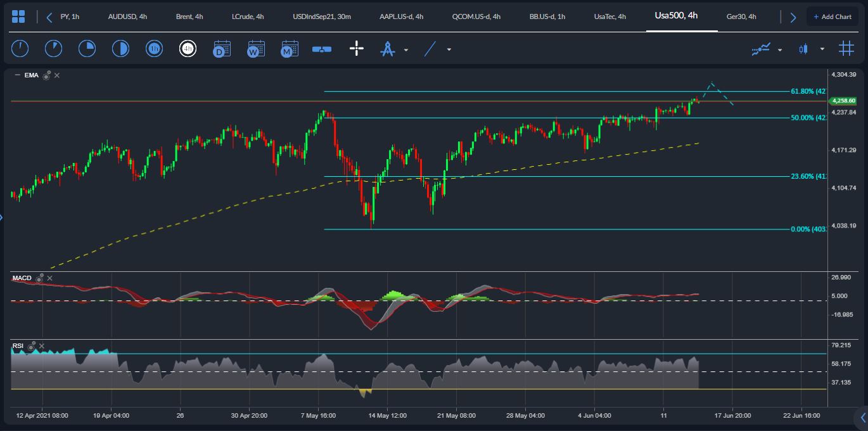The image size is (868, 431).
Task: Toggle the grid lines icon
Action: pyautogui.click(x=846, y=49)
